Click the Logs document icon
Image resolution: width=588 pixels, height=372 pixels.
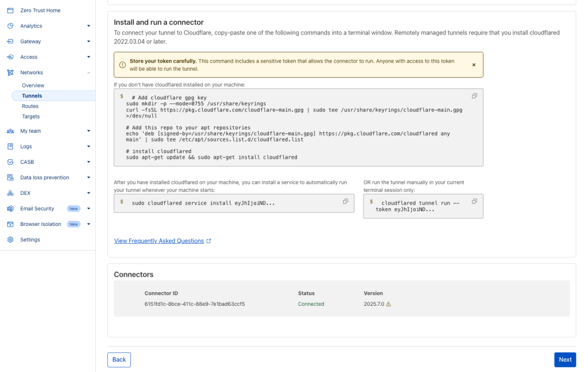(x=10, y=147)
